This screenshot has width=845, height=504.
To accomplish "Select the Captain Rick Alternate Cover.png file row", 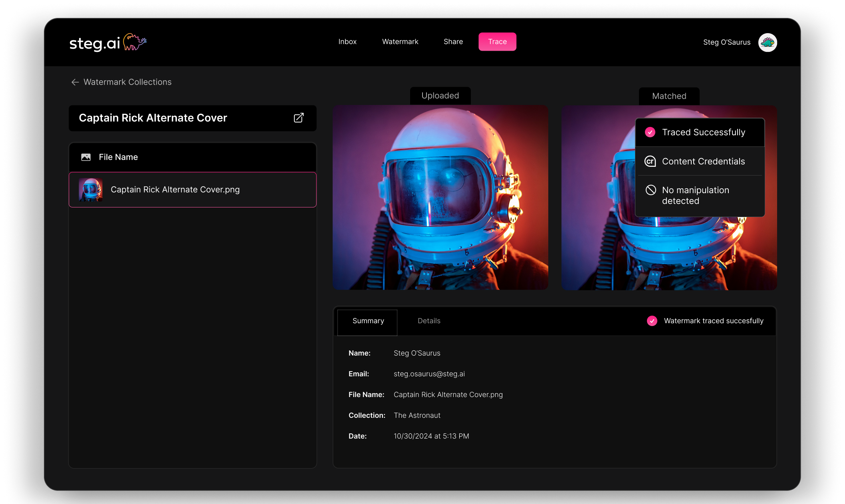I will pyautogui.click(x=192, y=190).
